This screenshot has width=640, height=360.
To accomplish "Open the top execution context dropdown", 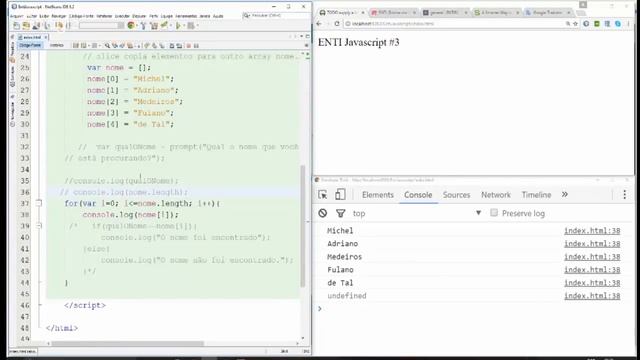I will [417, 213].
